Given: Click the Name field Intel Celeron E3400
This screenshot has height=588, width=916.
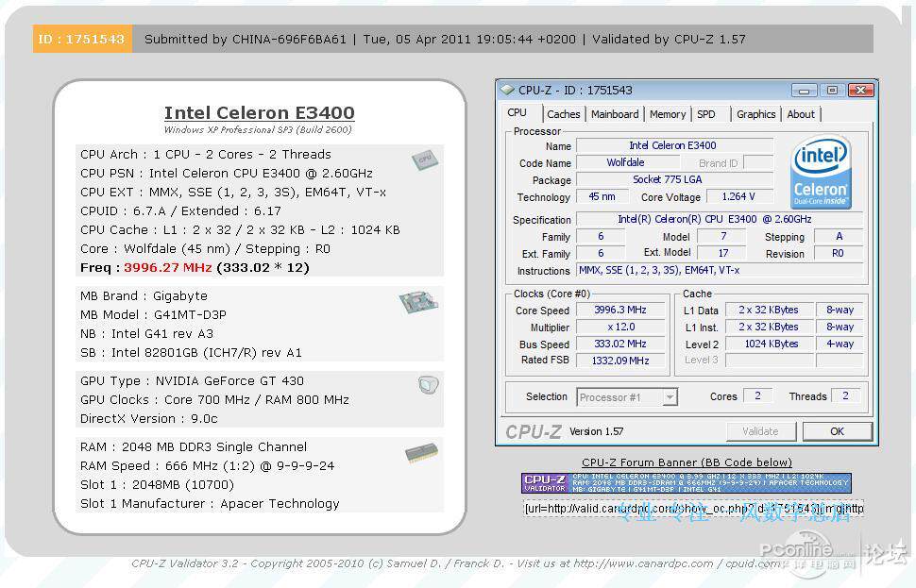Looking at the screenshot, I should tap(675, 145).
